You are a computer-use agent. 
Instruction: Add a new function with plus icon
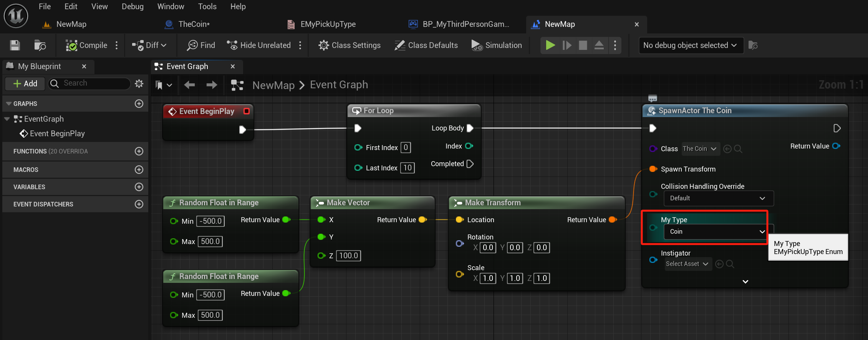(x=139, y=151)
